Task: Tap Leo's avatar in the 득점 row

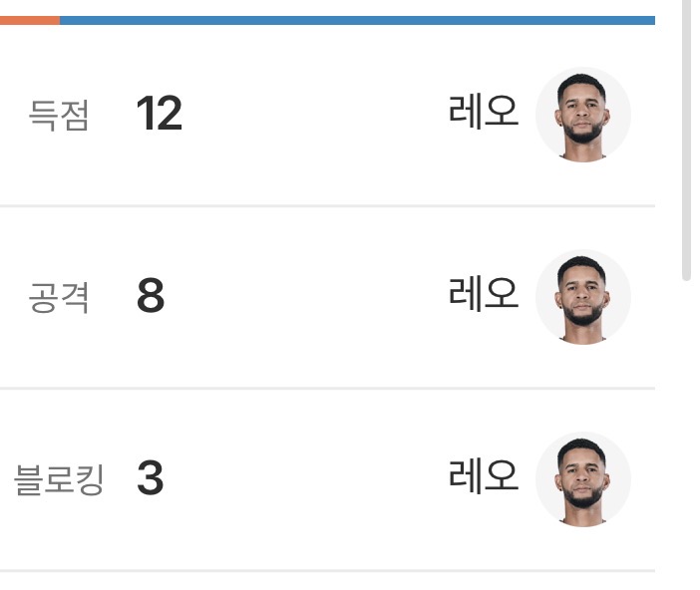Action: click(x=583, y=115)
